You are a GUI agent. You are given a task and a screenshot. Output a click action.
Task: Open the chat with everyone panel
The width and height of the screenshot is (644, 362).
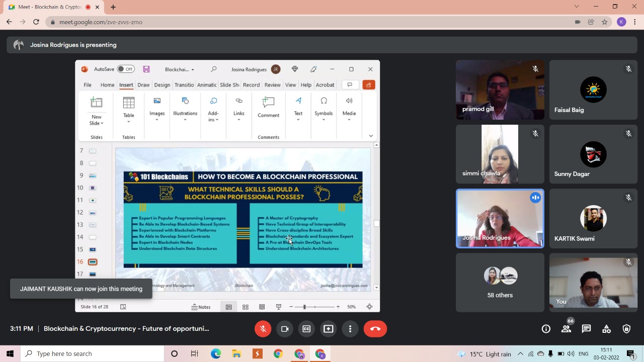(x=586, y=329)
